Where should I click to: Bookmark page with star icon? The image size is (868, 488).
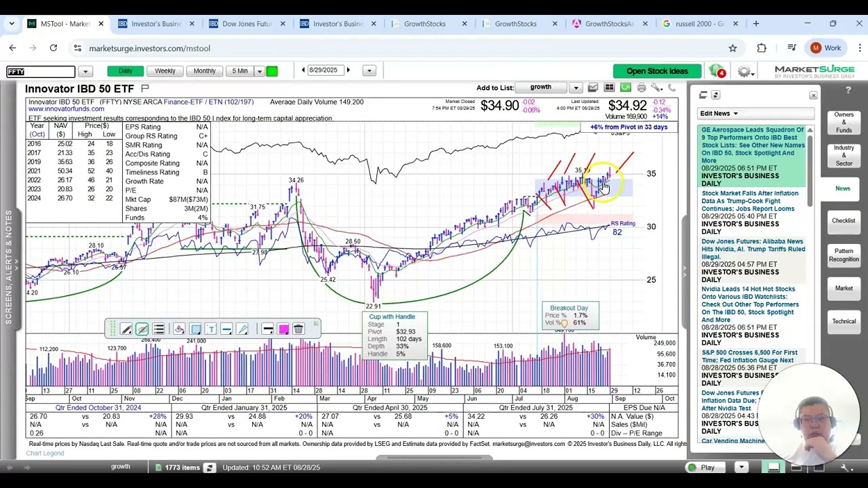[732, 48]
